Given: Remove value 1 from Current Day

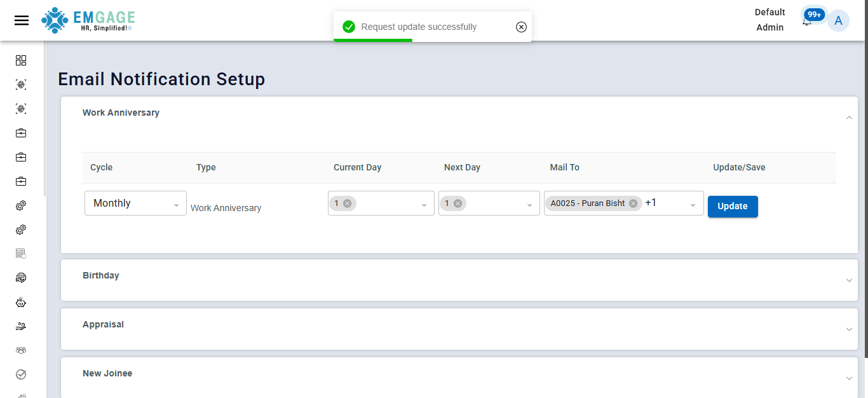Looking at the screenshot, I should coord(347,203).
